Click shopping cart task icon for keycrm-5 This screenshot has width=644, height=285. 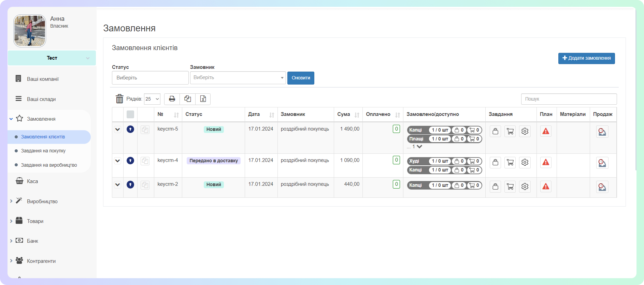pos(510,131)
